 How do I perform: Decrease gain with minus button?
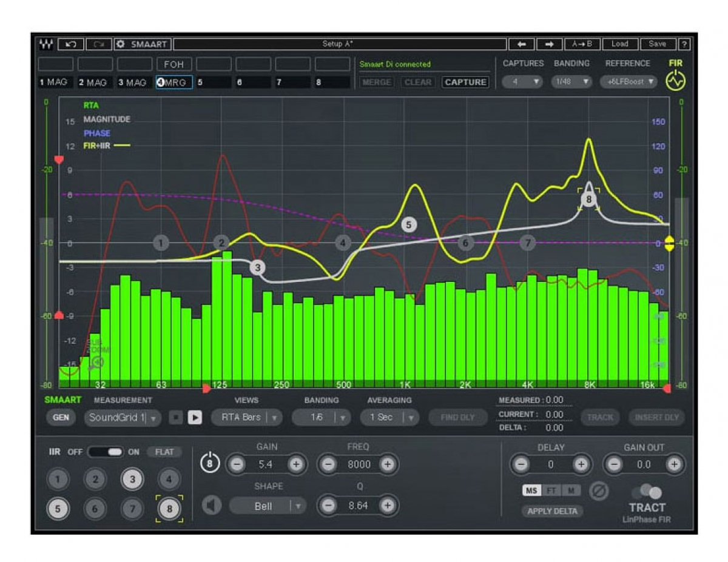(x=237, y=464)
